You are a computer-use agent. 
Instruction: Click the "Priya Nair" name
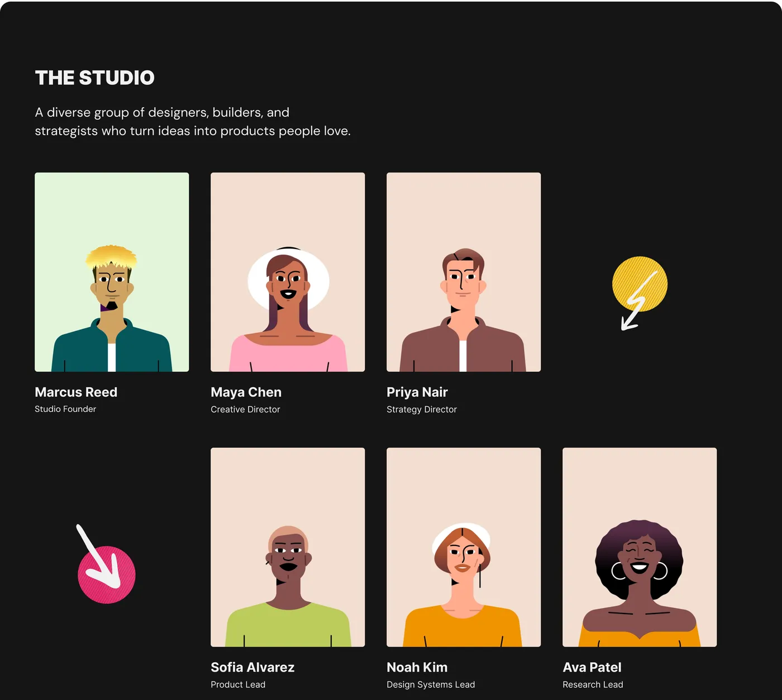pyautogui.click(x=417, y=392)
